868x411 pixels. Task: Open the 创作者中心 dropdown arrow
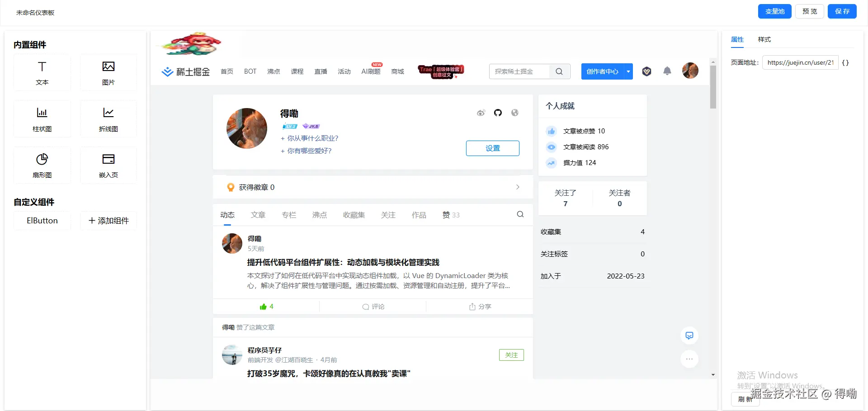[628, 71]
